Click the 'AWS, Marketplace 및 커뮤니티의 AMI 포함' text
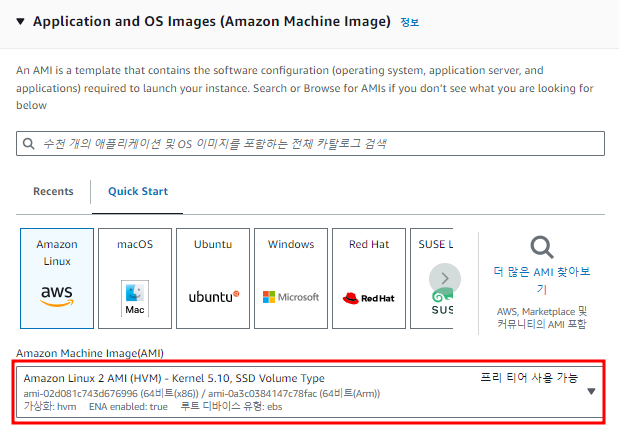Screen dimensions: 619x433 click(542, 318)
